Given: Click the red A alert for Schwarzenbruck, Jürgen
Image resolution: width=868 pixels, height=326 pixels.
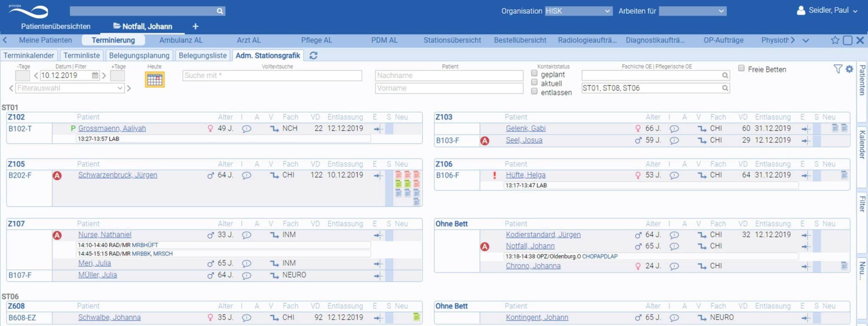Looking at the screenshot, I should [57, 176].
